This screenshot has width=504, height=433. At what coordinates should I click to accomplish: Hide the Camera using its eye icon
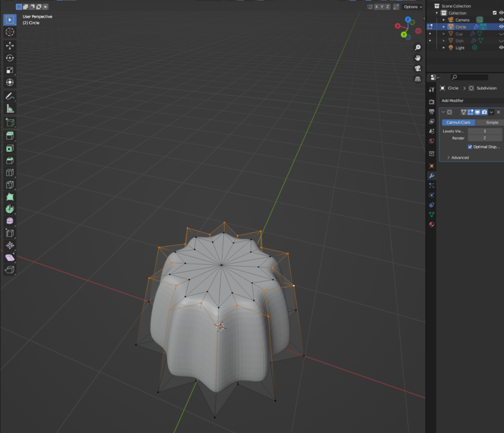pyautogui.click(x=501, y=20)
